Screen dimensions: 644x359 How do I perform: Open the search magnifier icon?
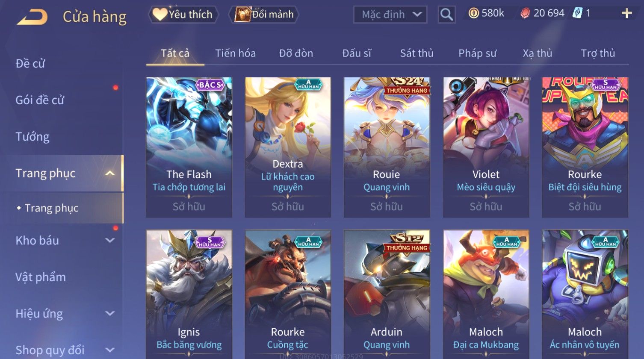tap(446, 15)
